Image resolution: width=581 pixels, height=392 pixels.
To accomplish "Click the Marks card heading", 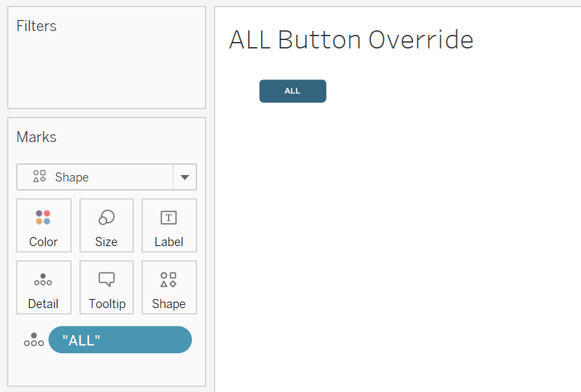I will click(x=36, y=137).
